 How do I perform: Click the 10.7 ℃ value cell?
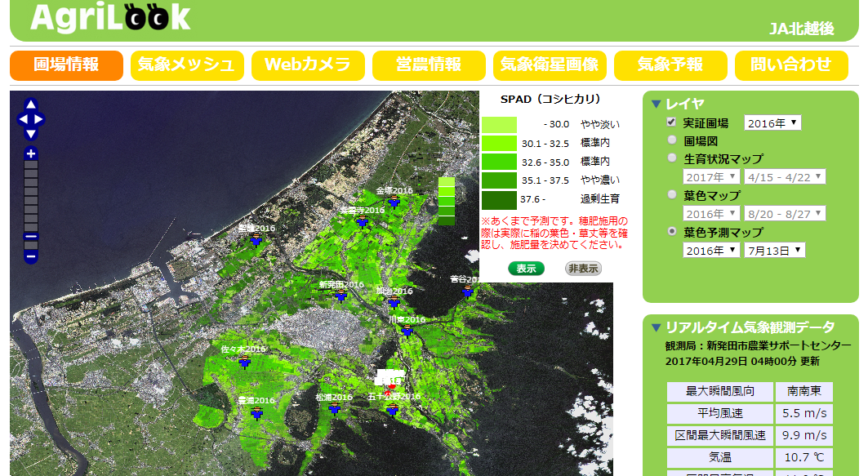pyautogui.click(x=803, y=458)
